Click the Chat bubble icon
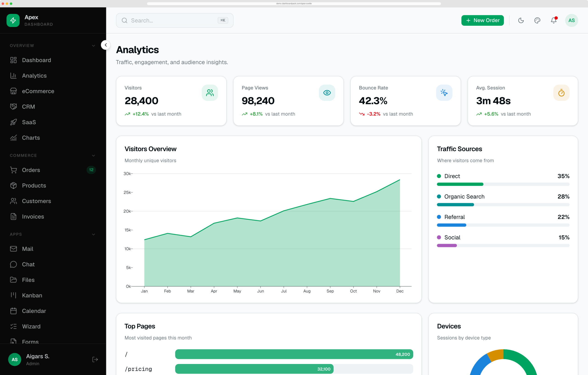 click(13, 264)
